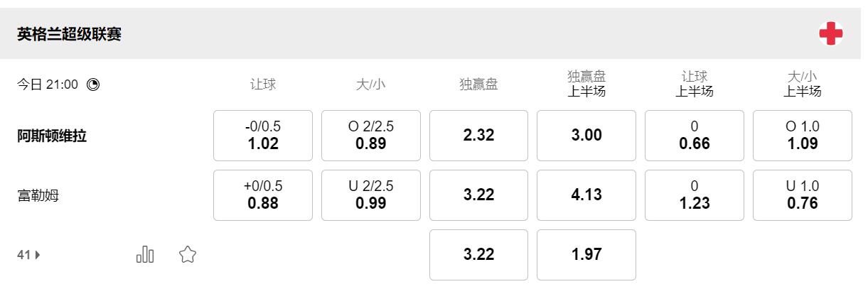
Task: Bet Fulham to win at 3.22
Action: click(478, 195)
